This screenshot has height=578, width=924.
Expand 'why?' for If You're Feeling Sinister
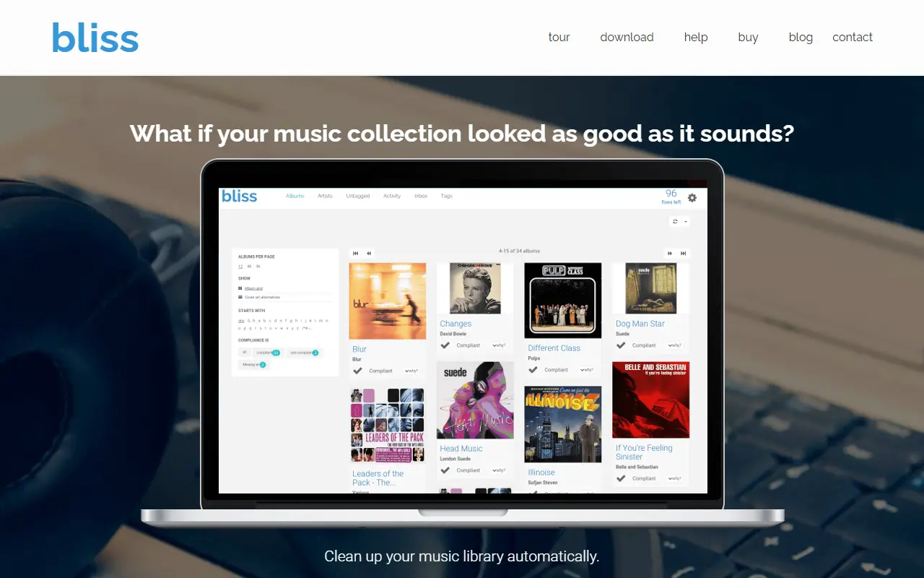[675, 478]
